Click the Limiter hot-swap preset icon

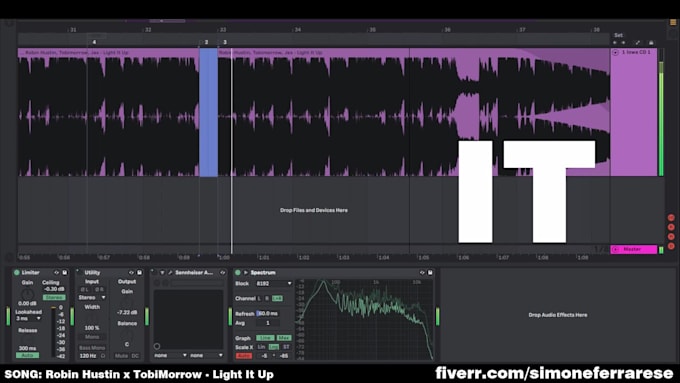click(56, 272)
